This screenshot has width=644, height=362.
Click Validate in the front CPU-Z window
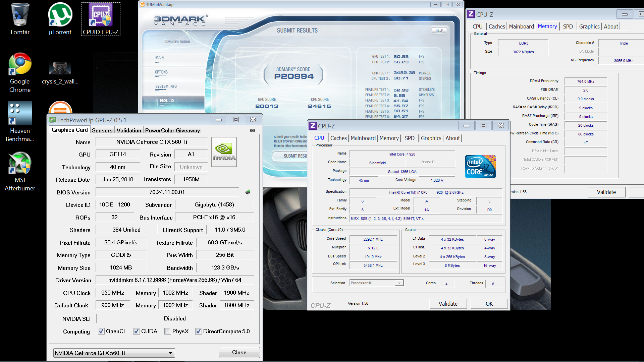[448, 303]
